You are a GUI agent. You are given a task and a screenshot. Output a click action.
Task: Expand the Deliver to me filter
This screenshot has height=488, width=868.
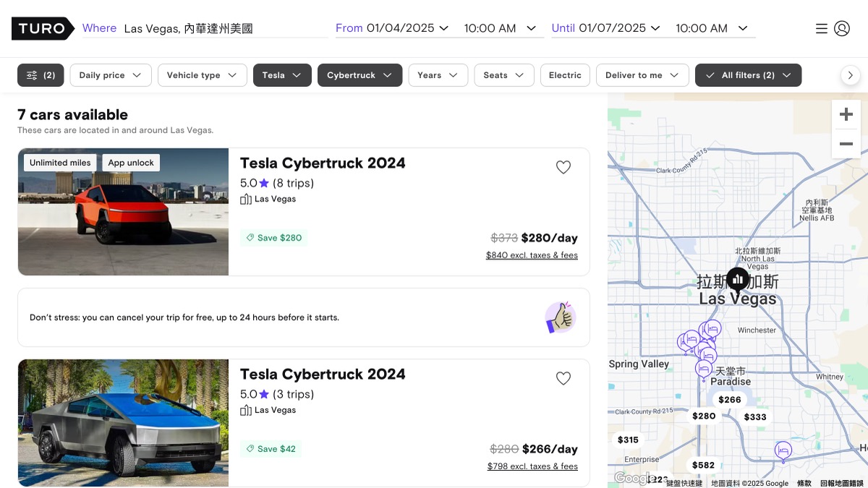(x=642, y=75)
